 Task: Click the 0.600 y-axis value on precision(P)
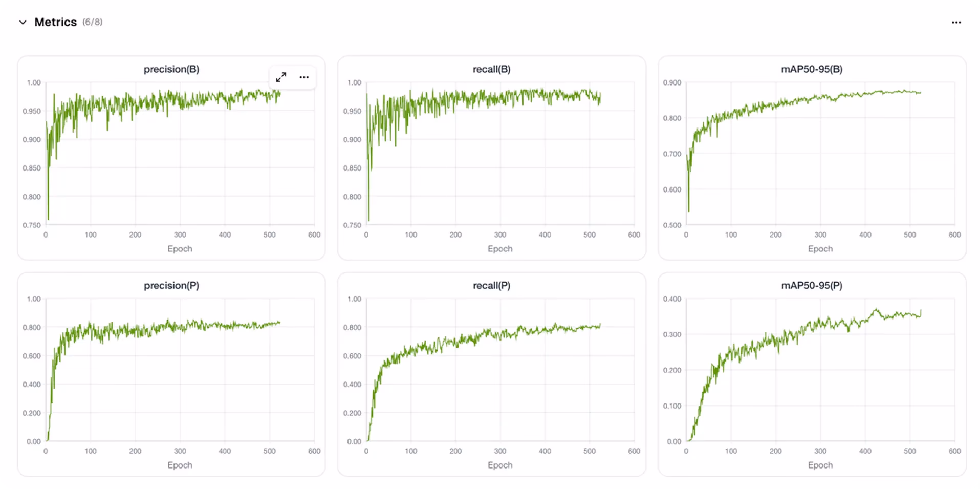(32, 356)
